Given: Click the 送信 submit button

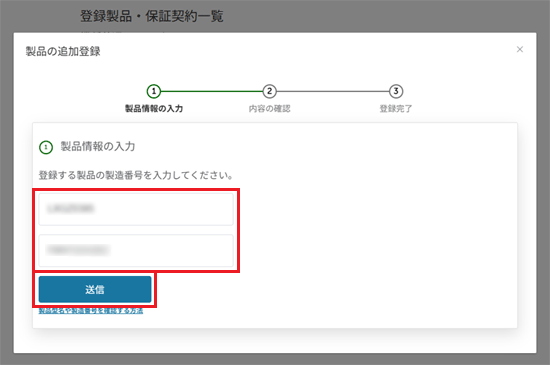Looking at the screenshot, I should click(x=95, y=289).
